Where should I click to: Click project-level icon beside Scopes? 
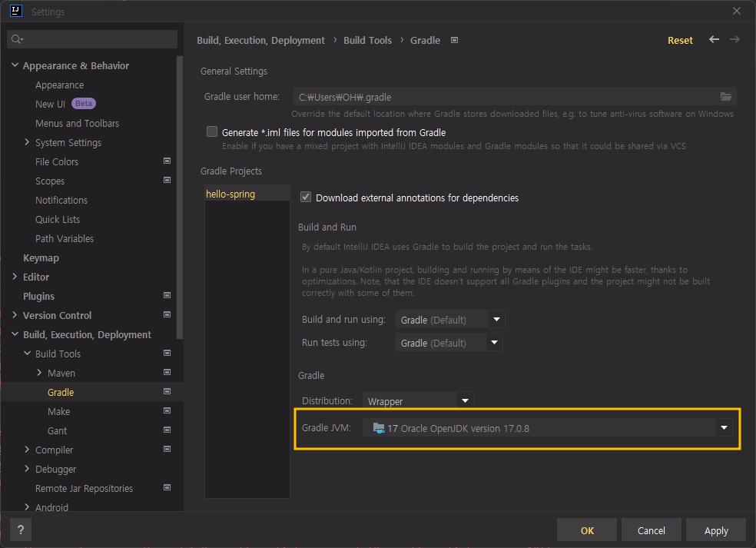(x=167, y=181)
